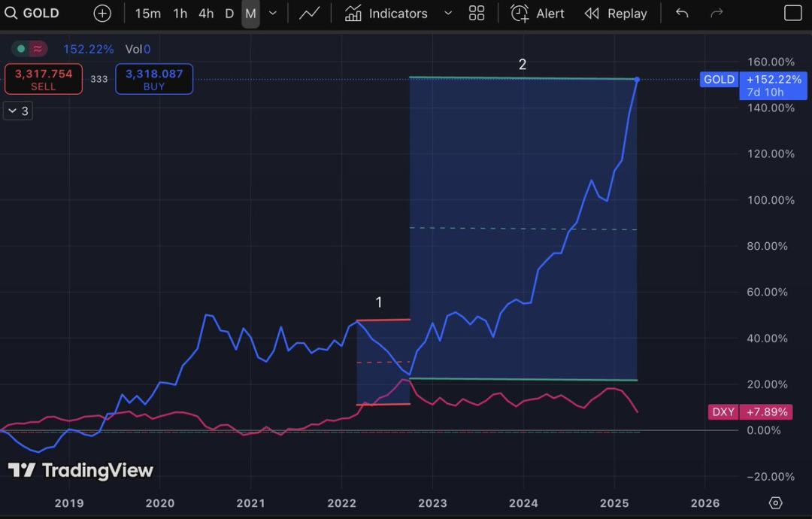This screenshot has height=519, width=812.
Task: Click the pink DXY price scale label
Action: pos(723,411)
